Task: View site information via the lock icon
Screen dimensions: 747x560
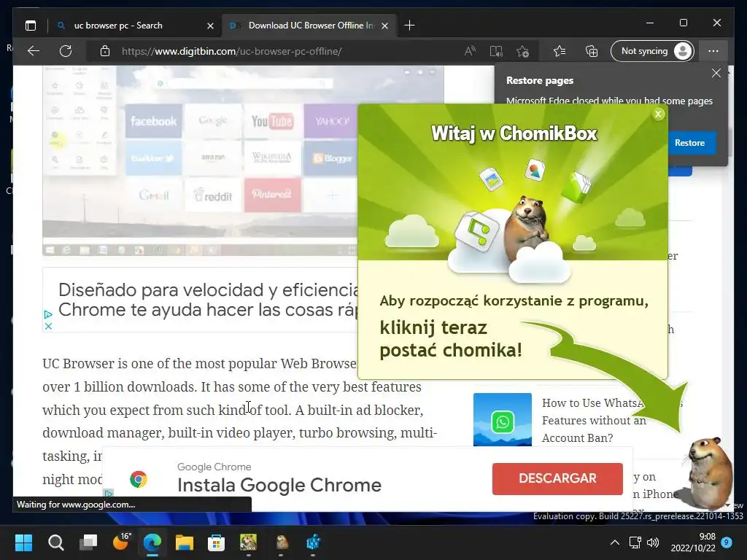Action: click(x=105, y=51)
